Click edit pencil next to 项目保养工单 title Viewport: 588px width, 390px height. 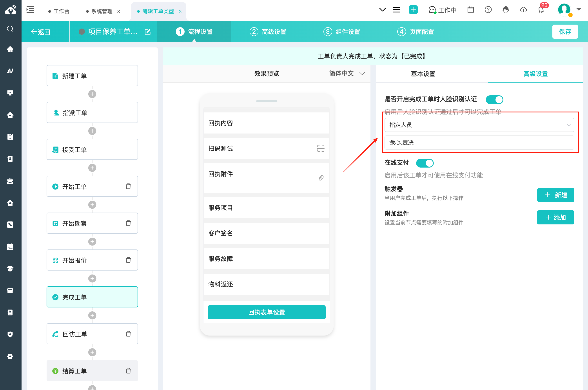tap(148, 32)
